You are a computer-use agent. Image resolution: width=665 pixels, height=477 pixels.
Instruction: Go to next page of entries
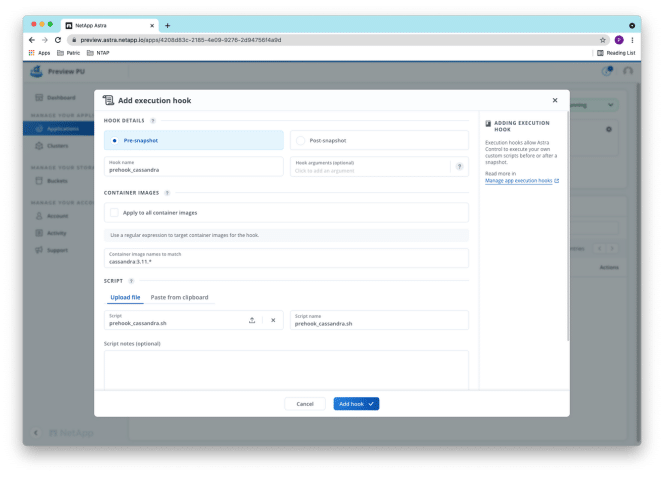[x=612, y=248]
